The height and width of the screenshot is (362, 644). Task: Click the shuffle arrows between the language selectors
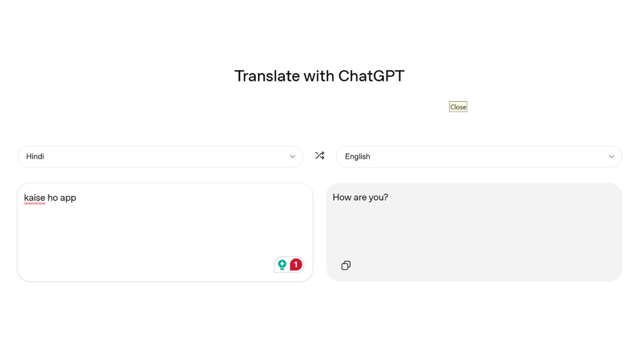[319, 156]
